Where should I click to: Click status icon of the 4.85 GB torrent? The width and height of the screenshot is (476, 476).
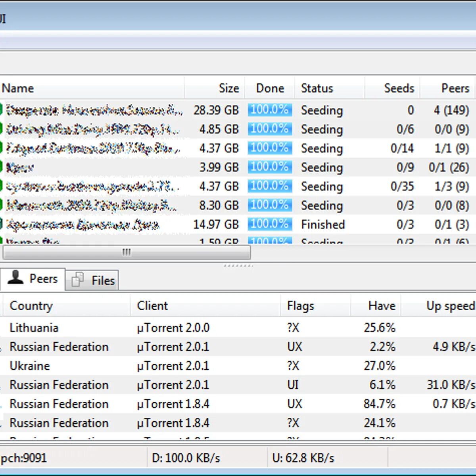[1, 129]
